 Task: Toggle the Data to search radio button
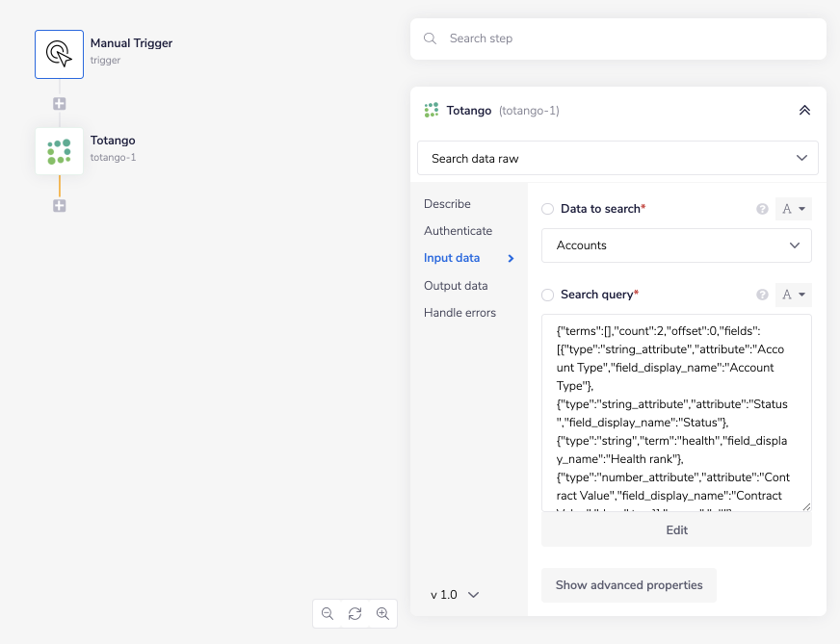coord(548,209)
